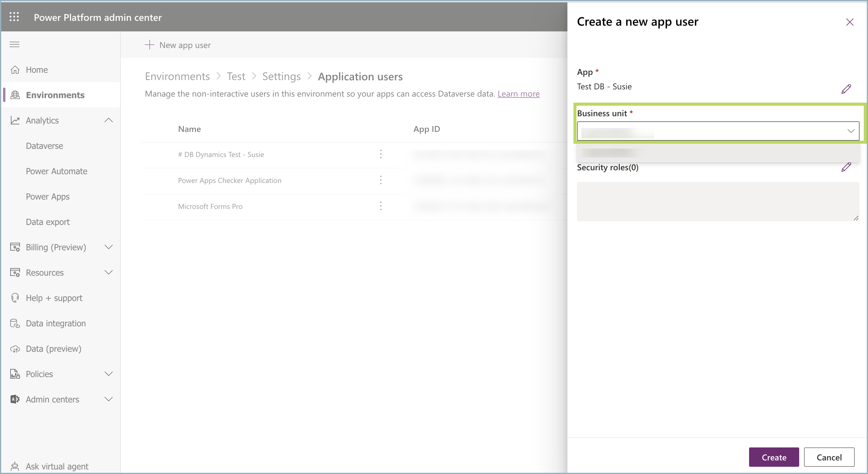Click the Help + support headset icon
Screen dimensions: 868x474
pos(15,298)
